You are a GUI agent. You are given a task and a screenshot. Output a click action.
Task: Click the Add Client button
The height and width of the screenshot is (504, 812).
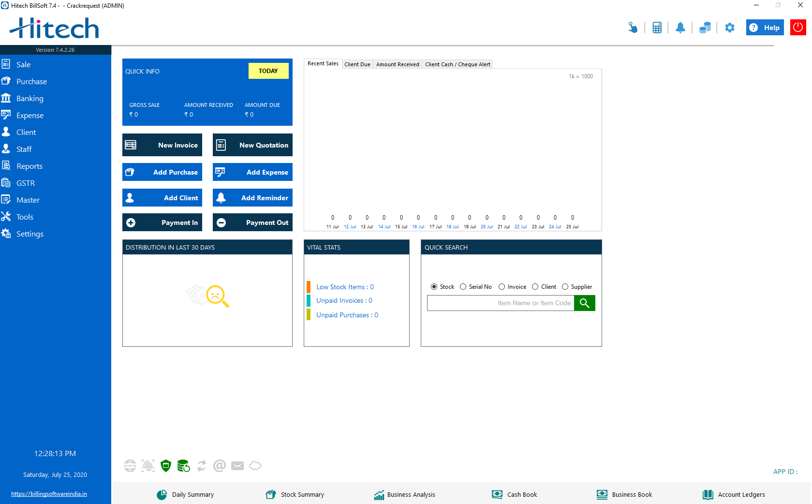[x=162, y=198]
